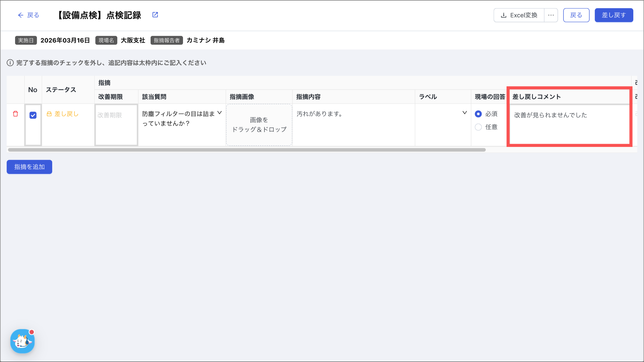This screenshot has height=362, width=644.
Task: Open the cow mascot chat helper
Action: point(22,341)
